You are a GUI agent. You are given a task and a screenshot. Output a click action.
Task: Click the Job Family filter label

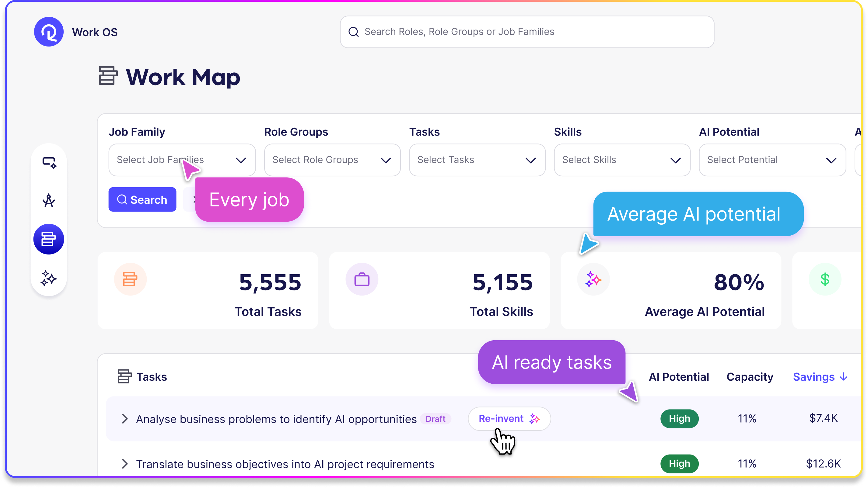[136, 132]
